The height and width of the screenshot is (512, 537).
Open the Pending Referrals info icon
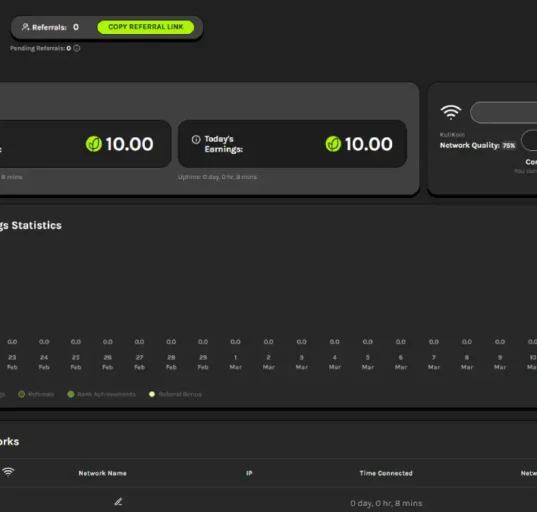(77, 48)
